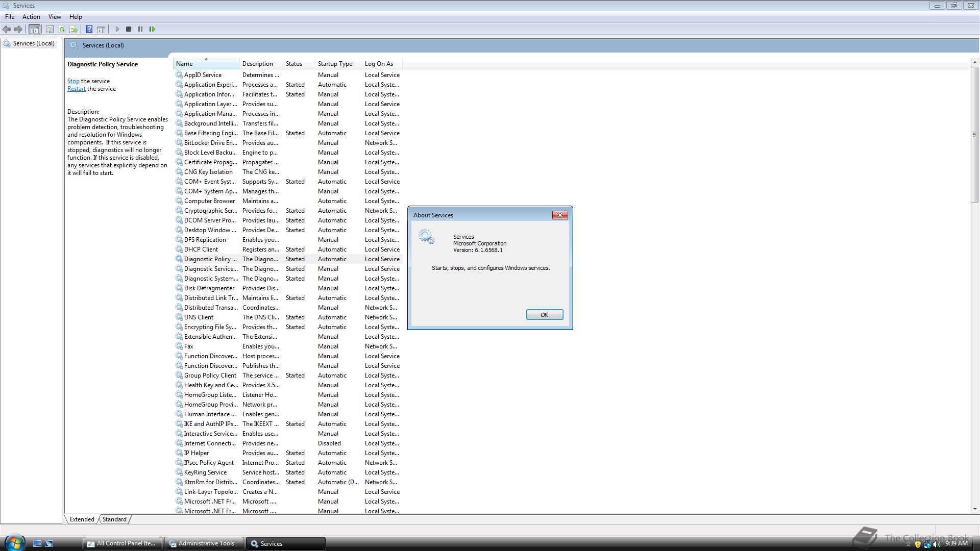This screenshot has height=551, width=980.
Task: Switch to the Extended tab
Action: coord(82,519)
